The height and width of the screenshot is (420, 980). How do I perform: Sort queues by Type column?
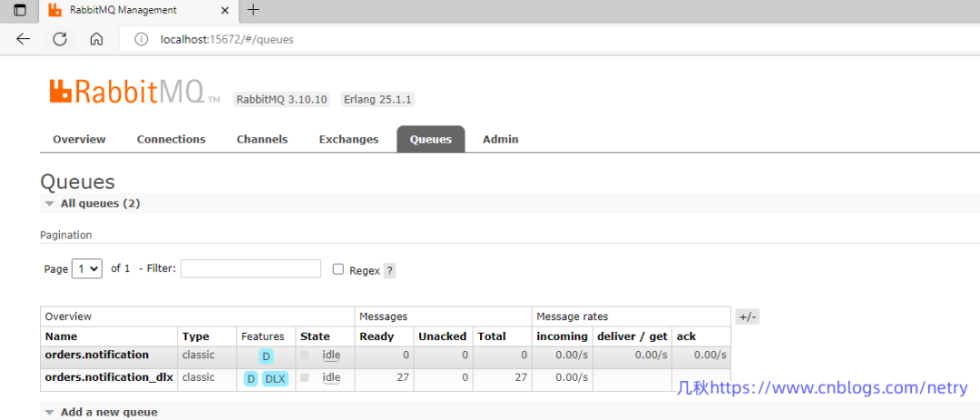pos(196,337)
